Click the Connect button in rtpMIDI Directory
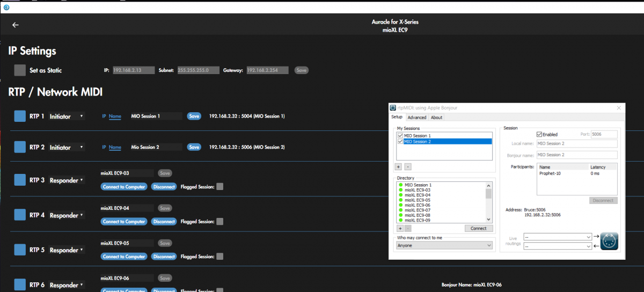Screen dimensions: 644x292 479,228
